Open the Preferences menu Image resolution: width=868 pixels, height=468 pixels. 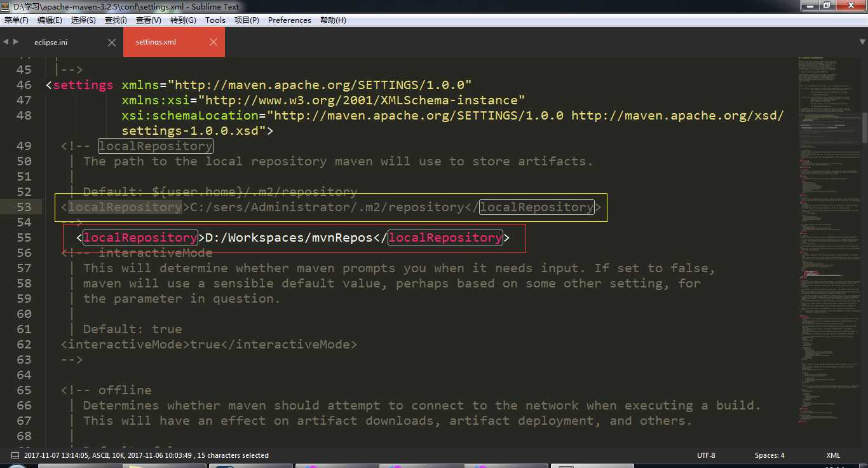(x=290, y=20)
